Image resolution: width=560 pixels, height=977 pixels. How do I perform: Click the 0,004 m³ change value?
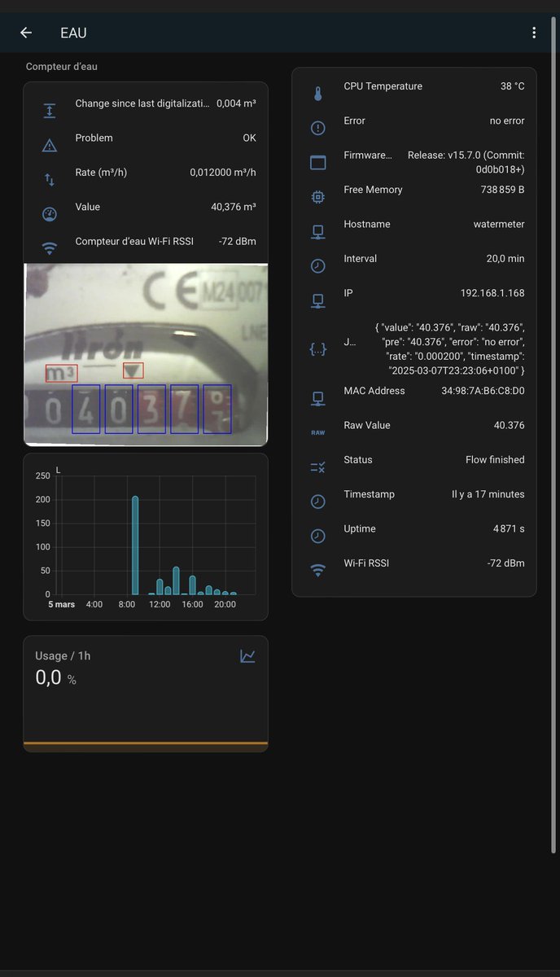click(236, 104)
